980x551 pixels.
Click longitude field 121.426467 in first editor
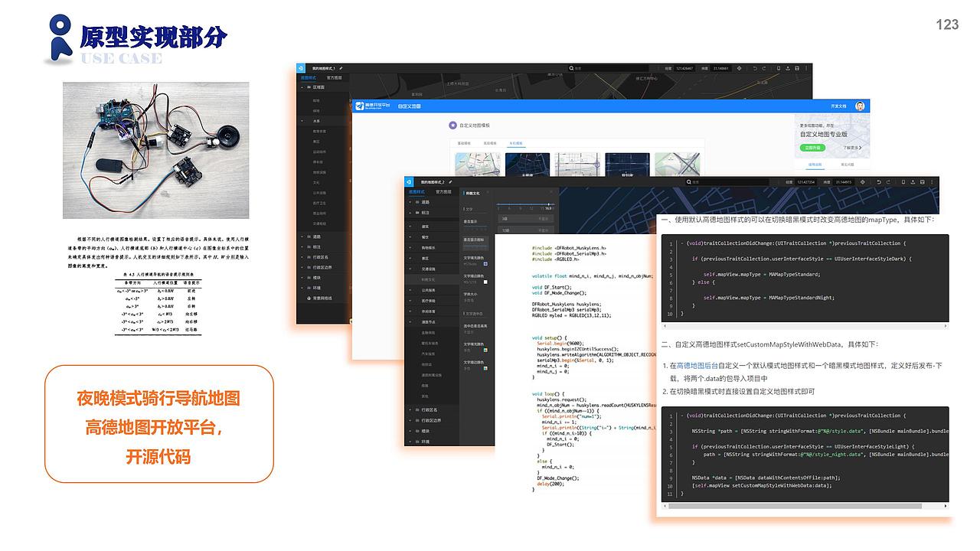685,68
